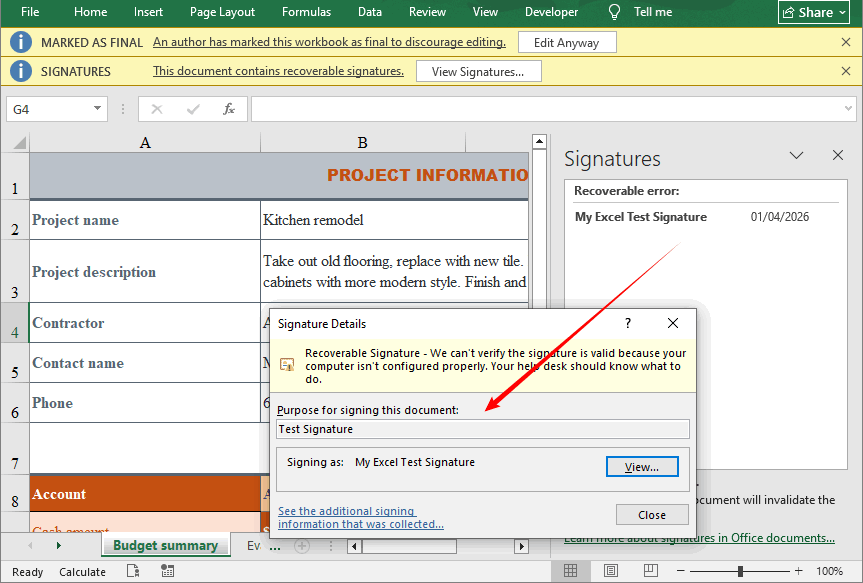Click the accessibility checker icon in status bar
863x583 pixels.
(133, 570)
